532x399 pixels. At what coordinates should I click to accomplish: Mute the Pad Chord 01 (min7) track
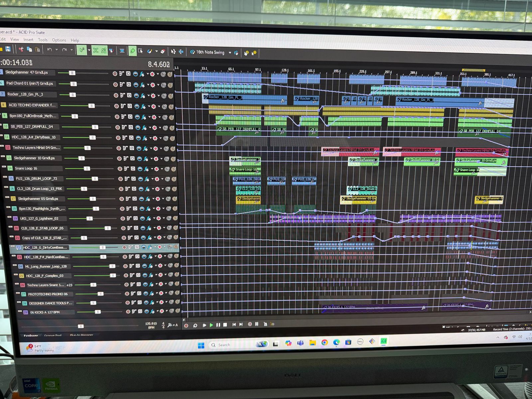point(164,85)
